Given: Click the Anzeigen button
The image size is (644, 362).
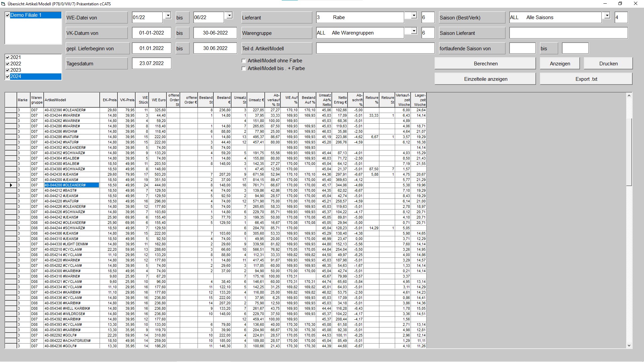Looking at the screenshot, I should tap(559, 63).
